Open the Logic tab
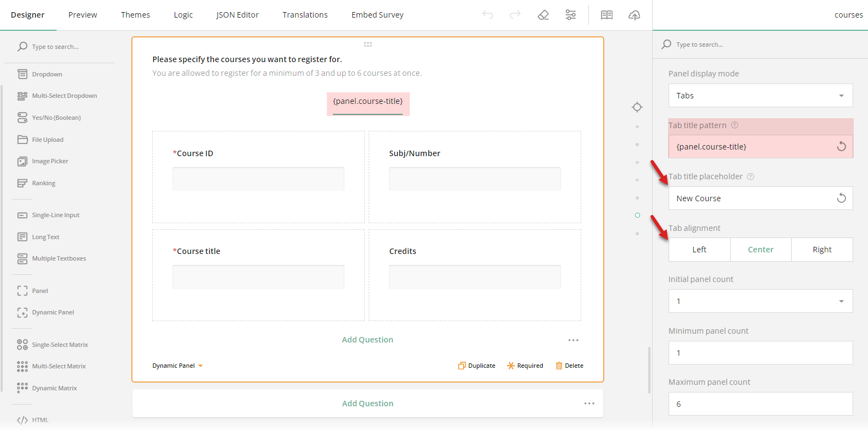Viewport: 868px width, 431px height. pyautogui.click(x=183, y=15)
